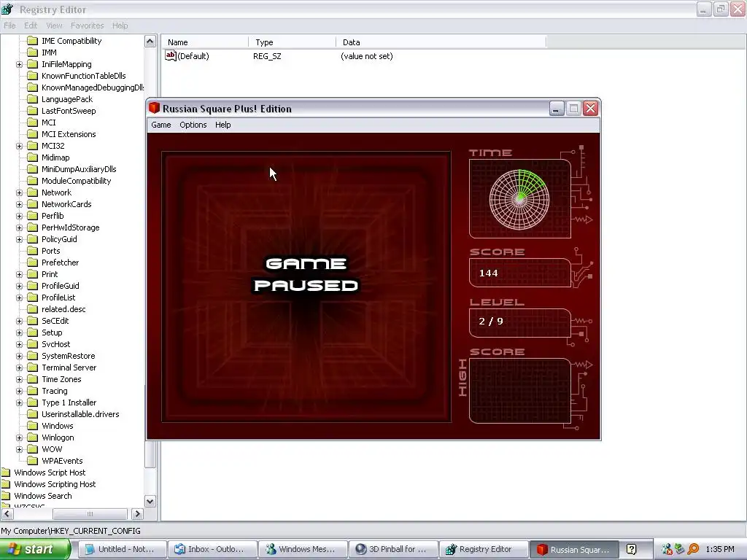
Task: Expand the IniFileMapping registry key
Action: [x=19, y=64]
